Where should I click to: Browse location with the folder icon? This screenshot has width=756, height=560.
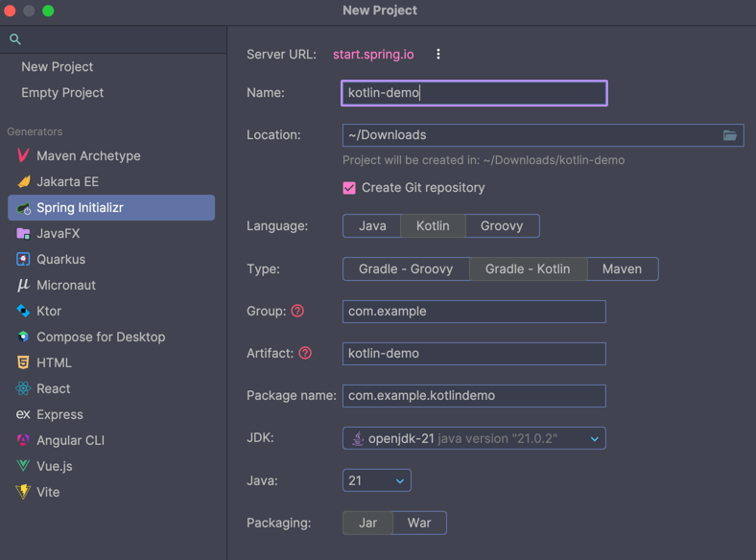[x=729, y=135]
